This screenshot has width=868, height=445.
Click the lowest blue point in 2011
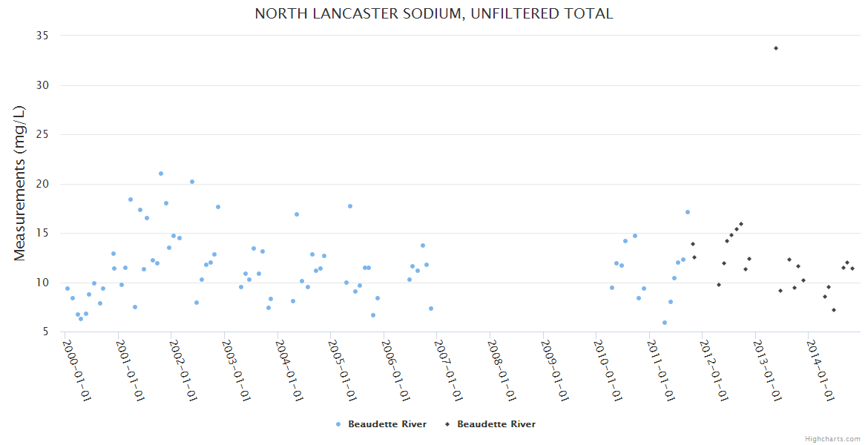click(665, 323)
